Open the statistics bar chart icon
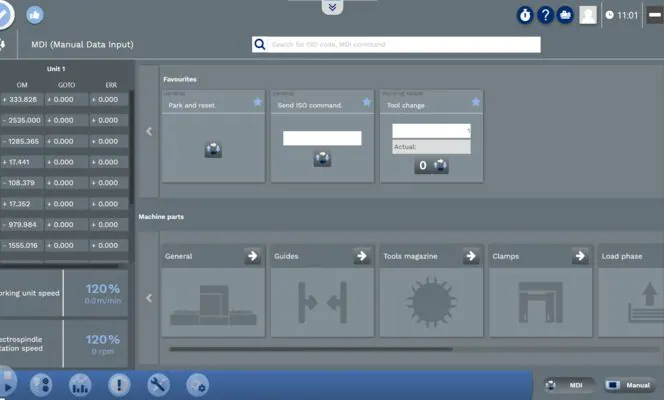 [80, 384]
